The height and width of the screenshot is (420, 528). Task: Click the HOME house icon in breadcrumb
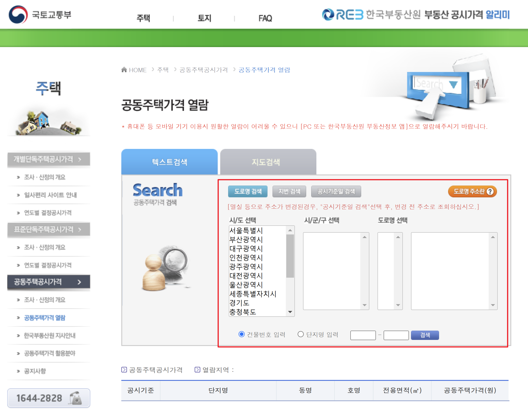click(124, 70)
